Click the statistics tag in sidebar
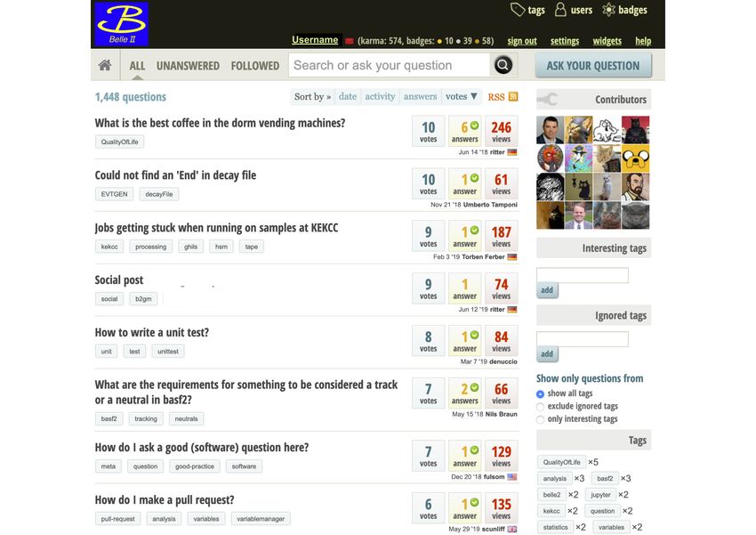The height and width of the screenshot is (535, 756). click(x=555, y=527)
